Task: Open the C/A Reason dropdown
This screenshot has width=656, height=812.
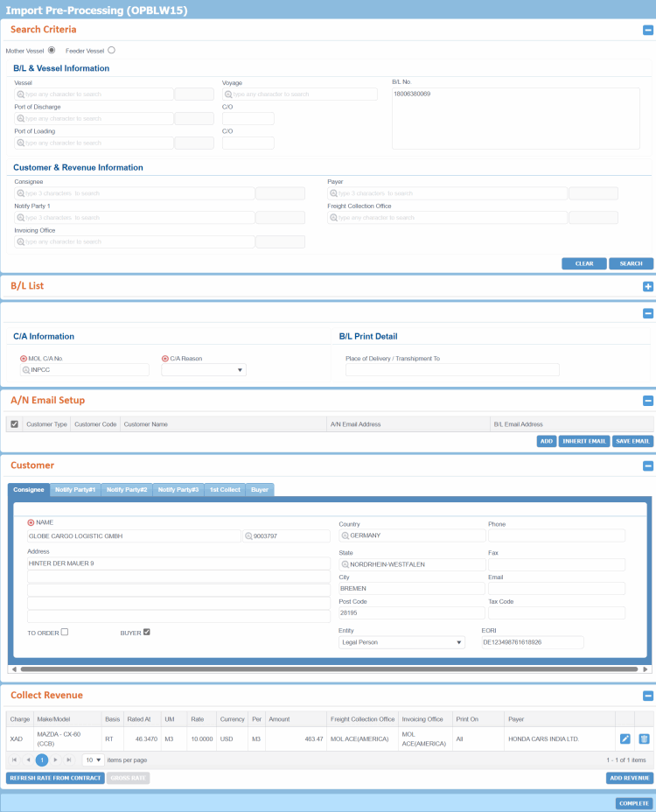Action: tap(204, 370)
